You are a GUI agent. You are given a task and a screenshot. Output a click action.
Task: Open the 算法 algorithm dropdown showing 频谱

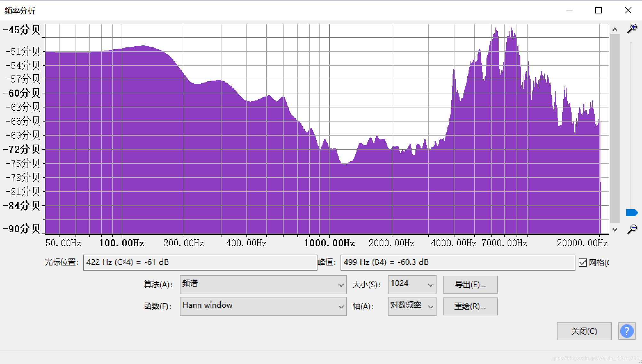263,284
